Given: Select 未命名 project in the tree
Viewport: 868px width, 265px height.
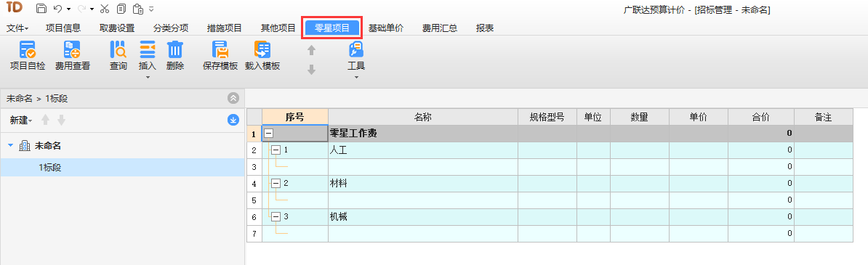Looking at the screenshot, I should click(47, 145).
